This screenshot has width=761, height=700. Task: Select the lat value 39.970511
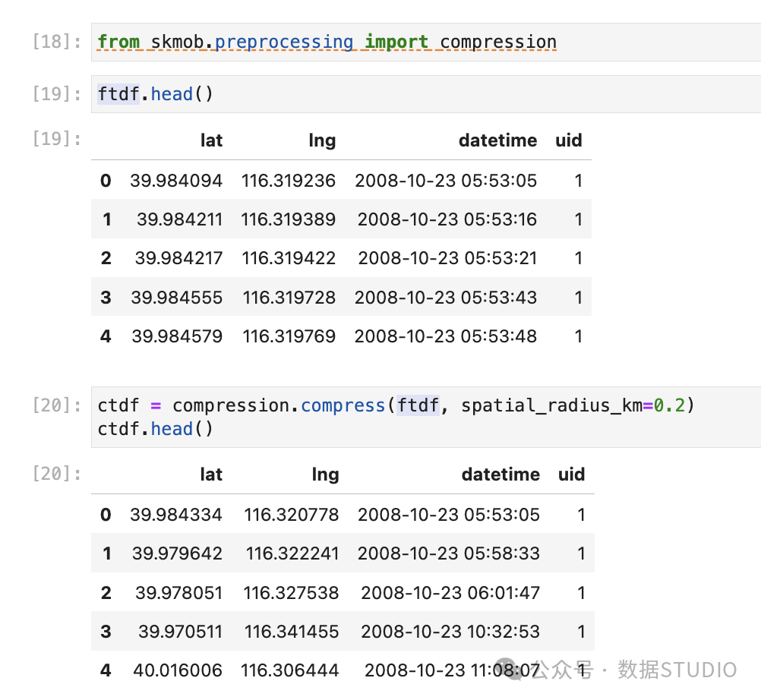click(180, 632)
